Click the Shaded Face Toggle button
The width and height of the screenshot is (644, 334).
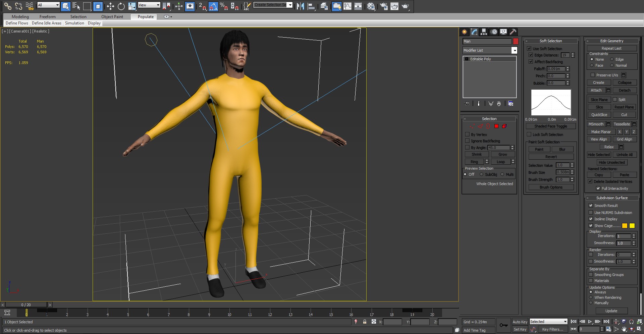click(x=551, y=126)
